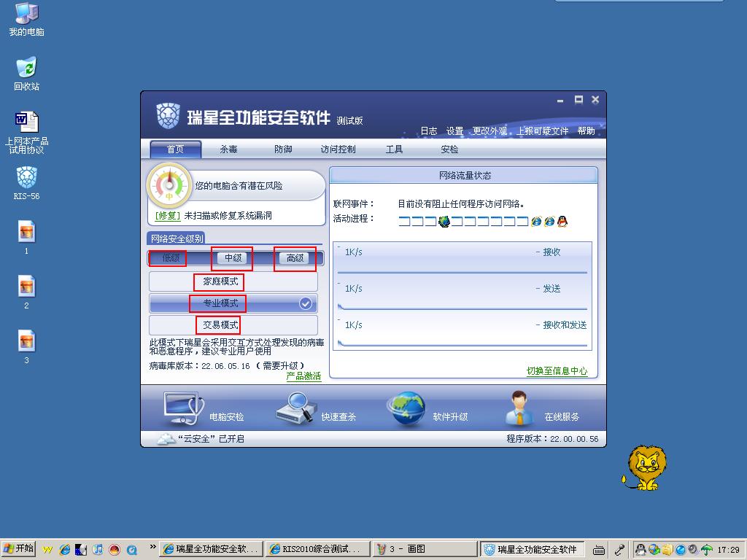Open 日志 log menu
The height and width of the screenshot is (560, 747).
(x=429, y=131)
